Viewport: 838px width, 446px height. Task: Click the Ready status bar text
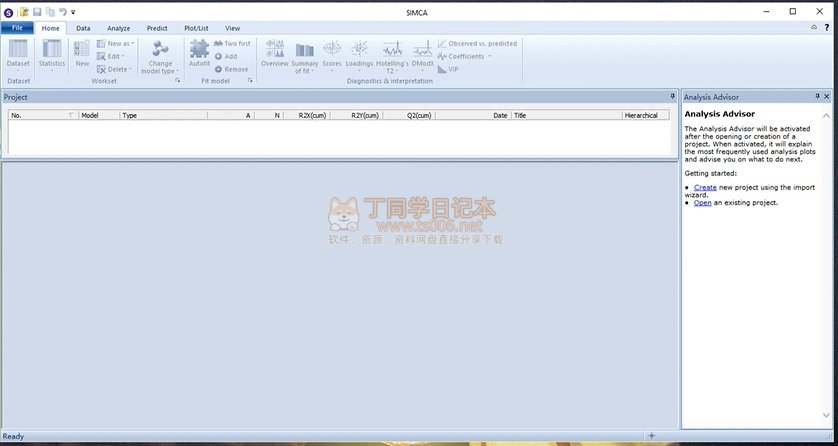click(13, 436)
